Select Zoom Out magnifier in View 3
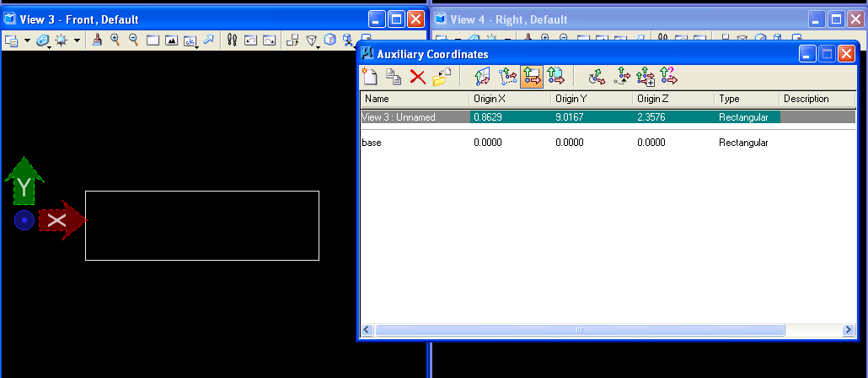The image size is (868, 378). coord(133,40)
